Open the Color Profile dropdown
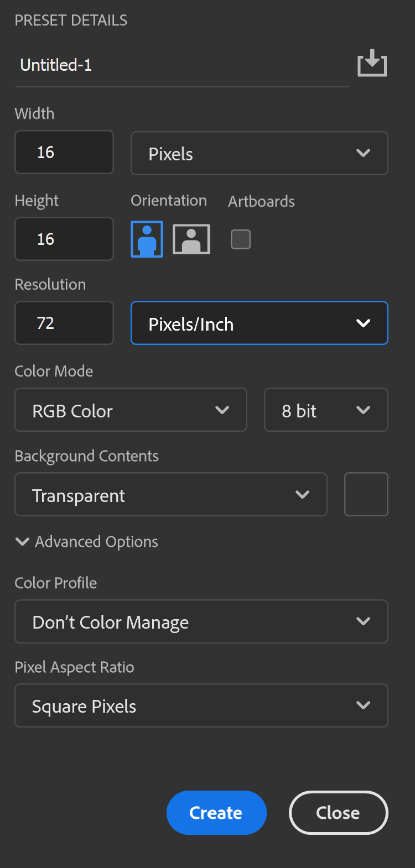415x868 pixels. [x=201, y=622]
